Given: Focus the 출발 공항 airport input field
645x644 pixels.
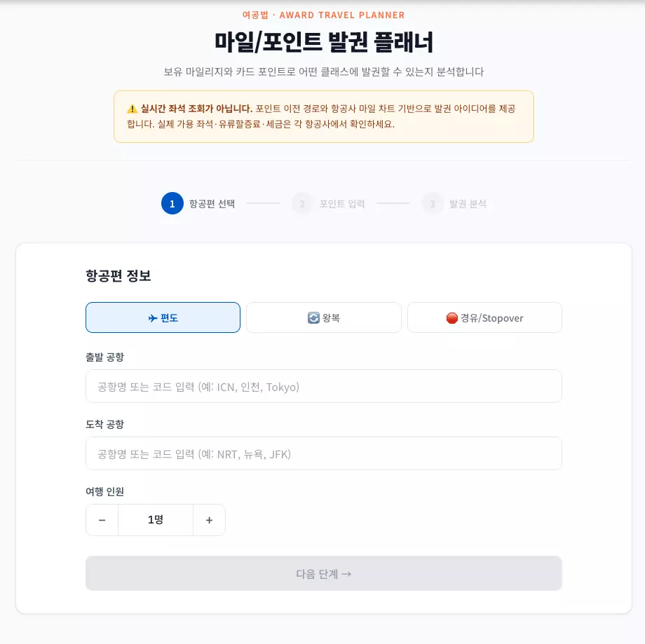Looking at the screenshot, I should [x=323, y=386].
